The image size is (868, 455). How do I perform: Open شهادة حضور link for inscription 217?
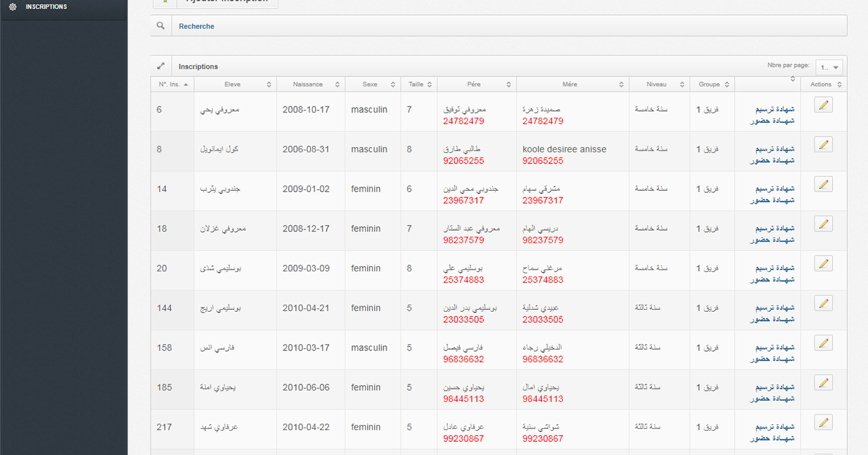pos(773,439)
